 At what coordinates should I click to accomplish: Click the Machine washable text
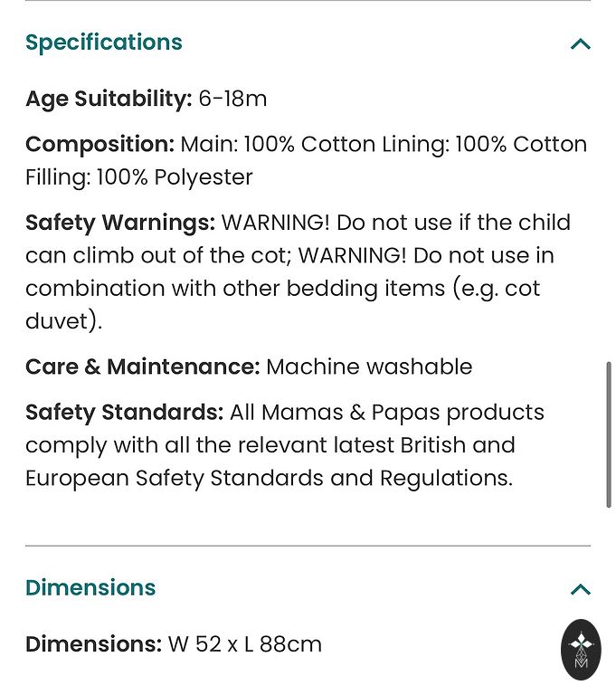[x=369, y=367]
